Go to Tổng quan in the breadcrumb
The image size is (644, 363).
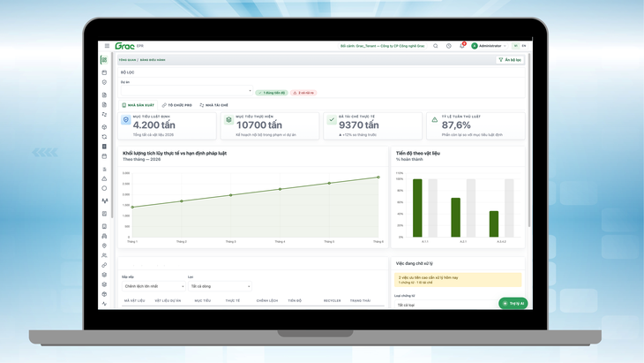[x=127, y=60]
